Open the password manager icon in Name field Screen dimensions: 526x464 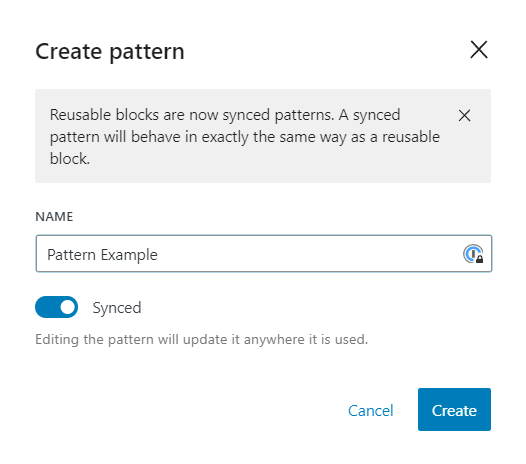(473, 254)
